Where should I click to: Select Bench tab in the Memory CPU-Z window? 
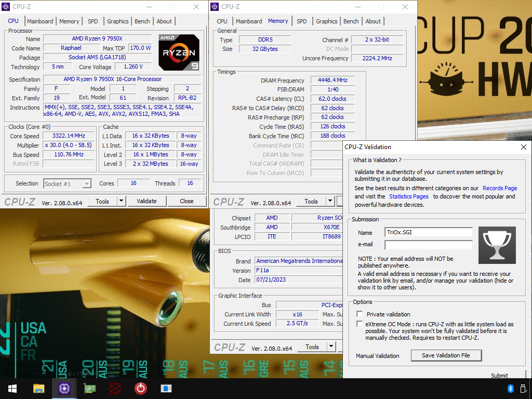(x=351, y=21)
